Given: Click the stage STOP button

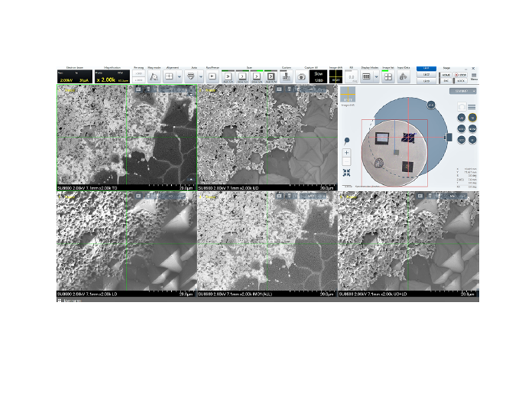Looking at the screenshot, I should click(x=460, y=75).
